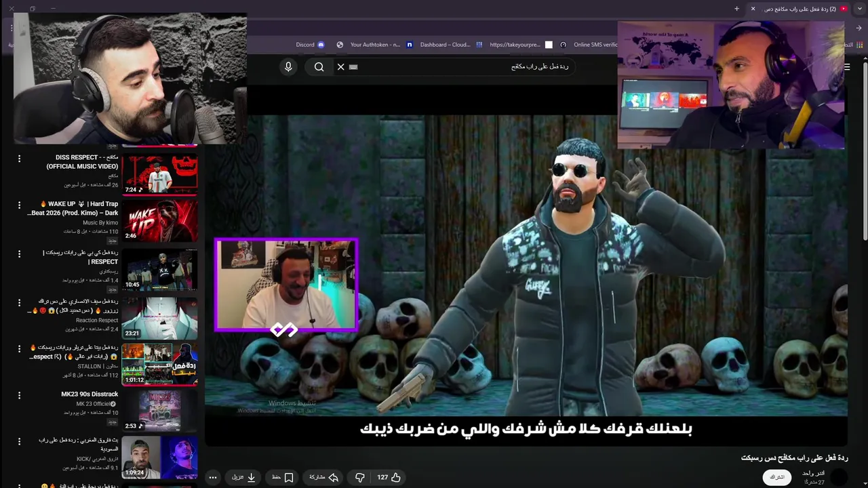Viewport: 868px width, 488px height.
Task: Subscribe with the white اشتراك button
Action: tap(777, 477)
